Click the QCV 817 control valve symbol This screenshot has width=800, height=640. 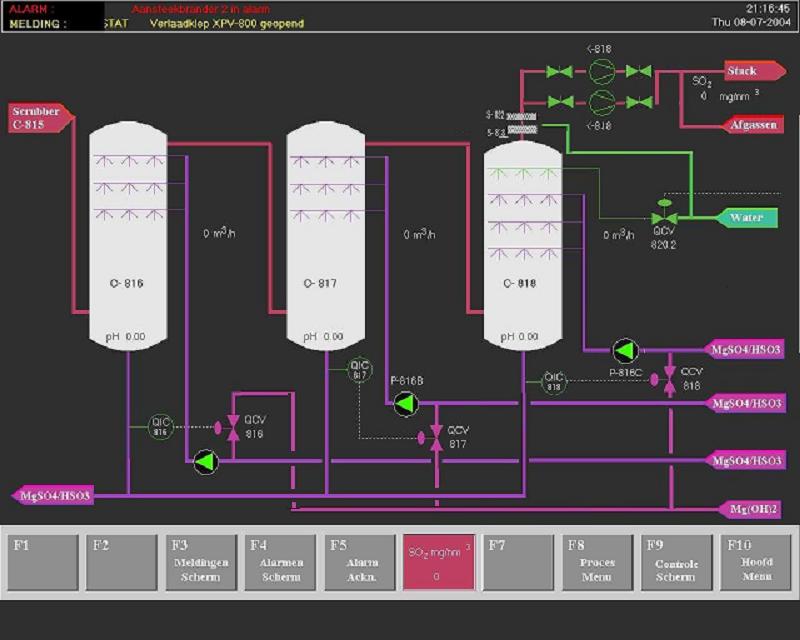coord(436,437)
